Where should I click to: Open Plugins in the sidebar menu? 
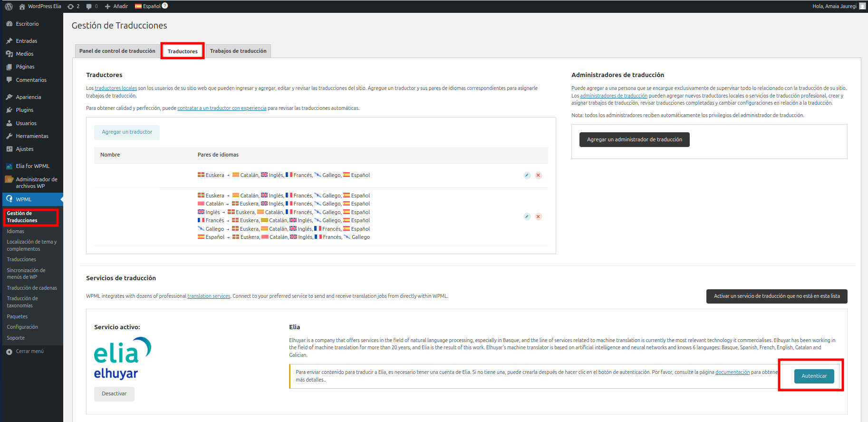(25, 110)
